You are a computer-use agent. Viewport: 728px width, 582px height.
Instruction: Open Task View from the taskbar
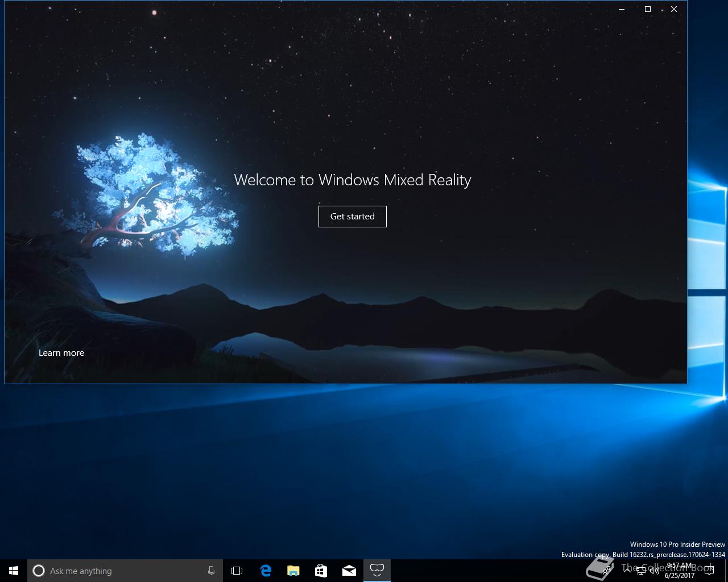[x=237, y=571]
